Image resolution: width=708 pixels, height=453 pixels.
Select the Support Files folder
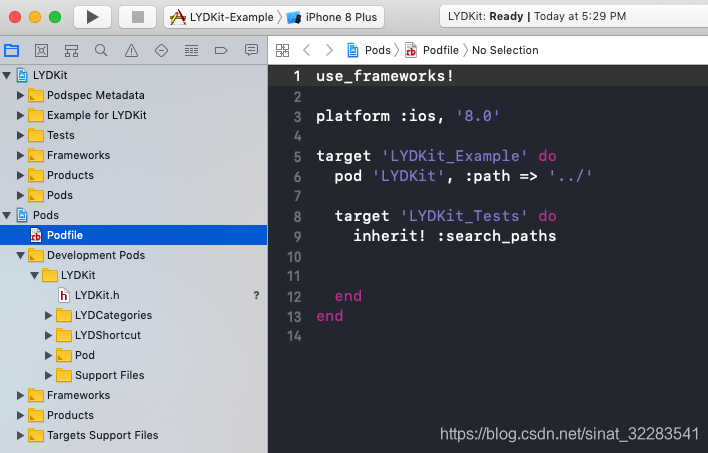[134, 375]
